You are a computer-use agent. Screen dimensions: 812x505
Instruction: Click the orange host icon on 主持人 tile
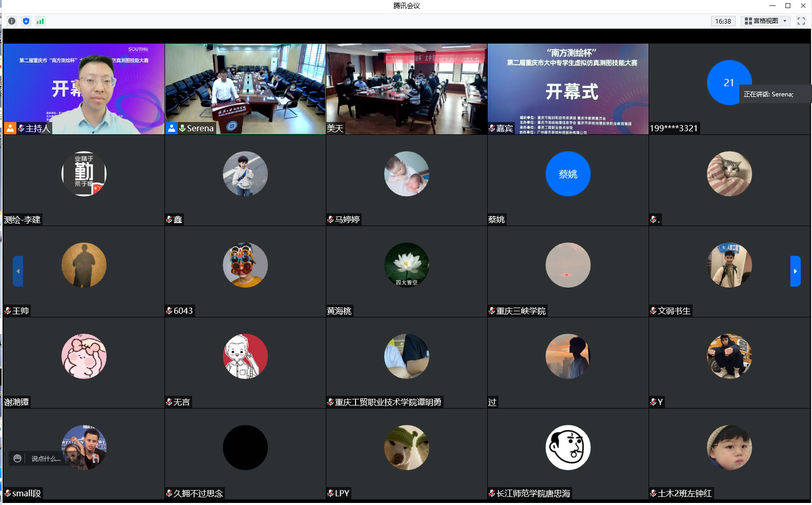click(x=10, y=128)
